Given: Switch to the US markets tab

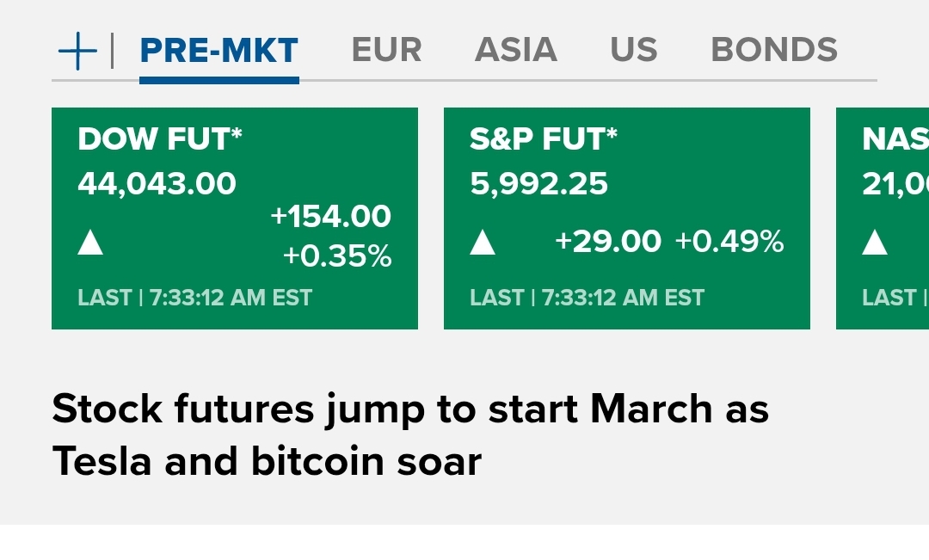Looking at the screenshot, I should point(634,50).
